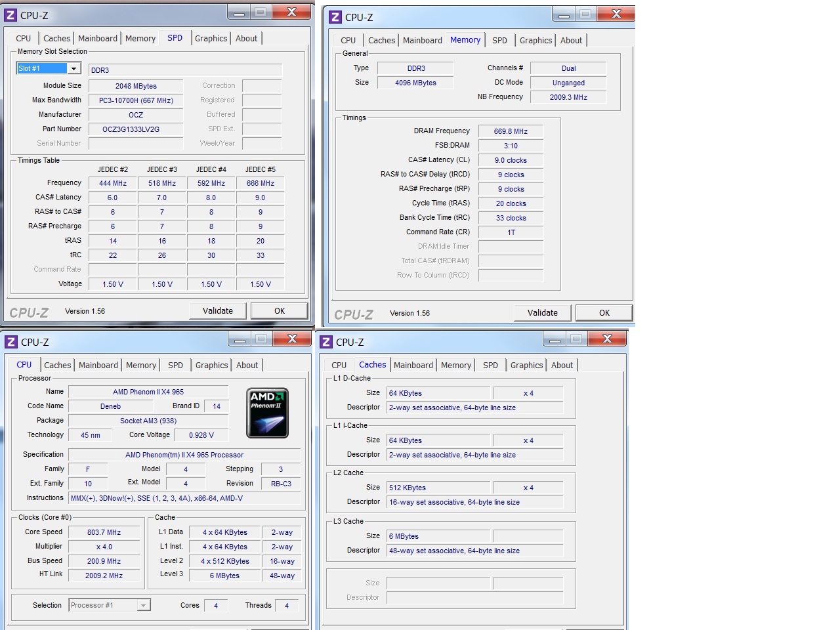Select Graphics tab in Memory window
Screen dimensions: 840x630
tap(536, 40)
